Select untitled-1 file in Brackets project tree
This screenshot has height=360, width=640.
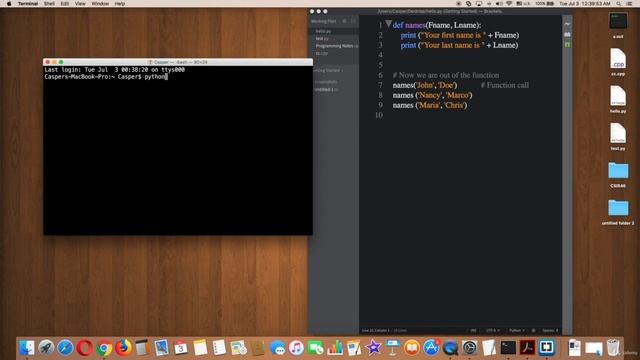coord(326,89)
